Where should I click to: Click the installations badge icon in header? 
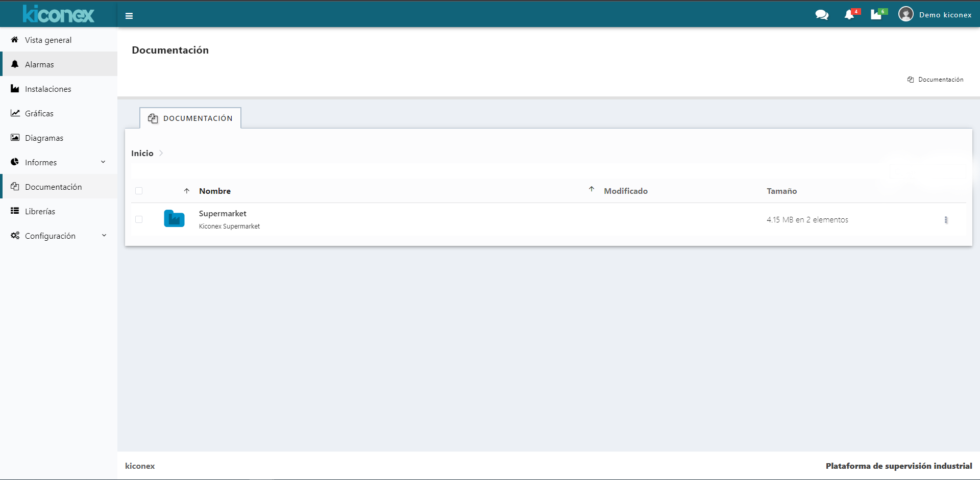point(876,15)
